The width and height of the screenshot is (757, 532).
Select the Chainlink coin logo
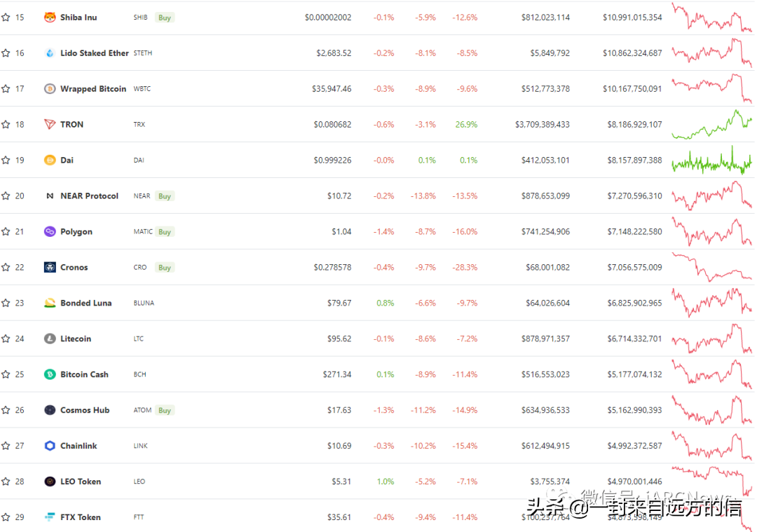pyautogui.click(x=50, y=445)
